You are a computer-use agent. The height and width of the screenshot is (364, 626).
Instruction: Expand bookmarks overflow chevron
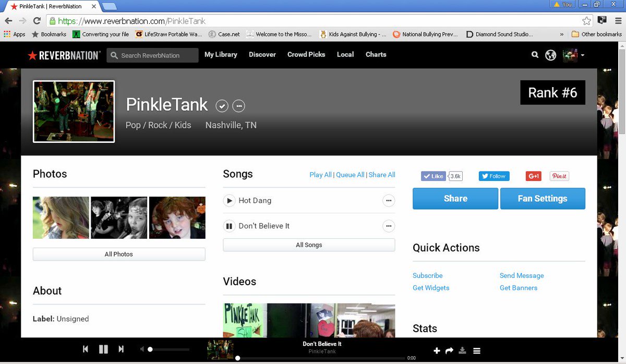(x=562, y=34)
